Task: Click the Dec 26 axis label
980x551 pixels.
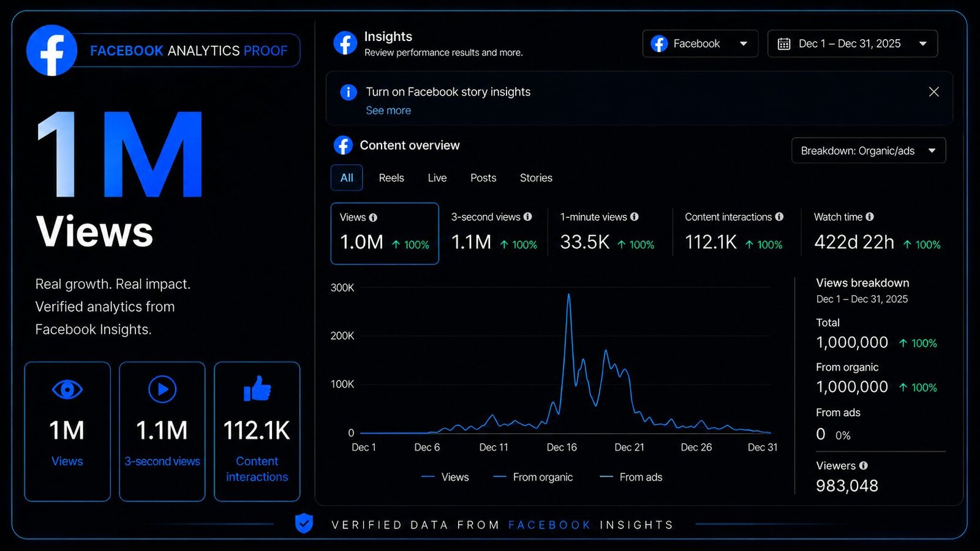Action: tap(696, 448)
